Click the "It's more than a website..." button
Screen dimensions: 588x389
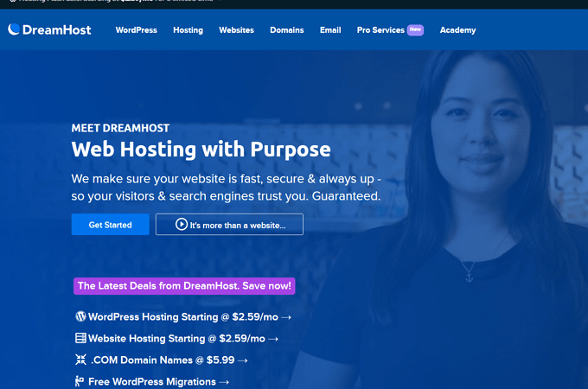[x=229, y=225]
